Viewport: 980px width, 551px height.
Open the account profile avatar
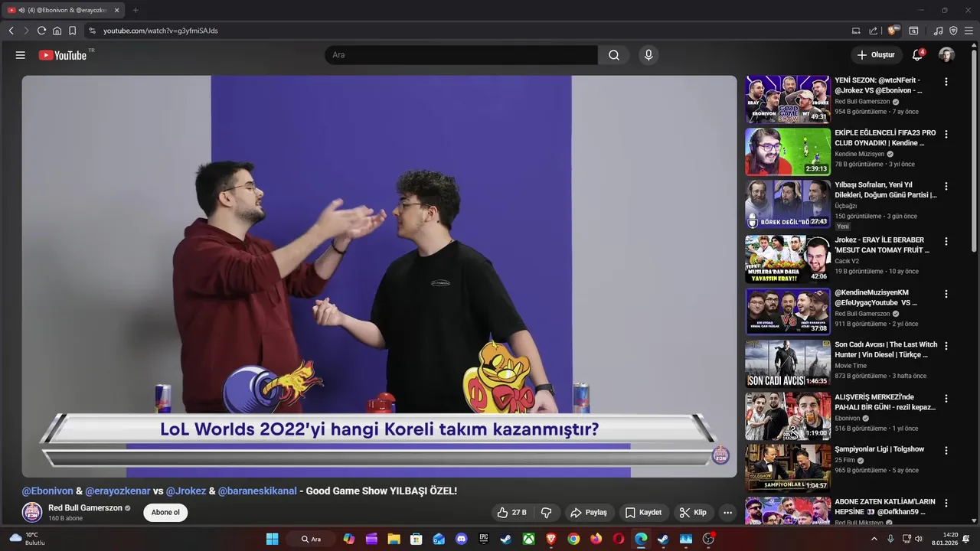pyautogui.click(x=946, y=55)
